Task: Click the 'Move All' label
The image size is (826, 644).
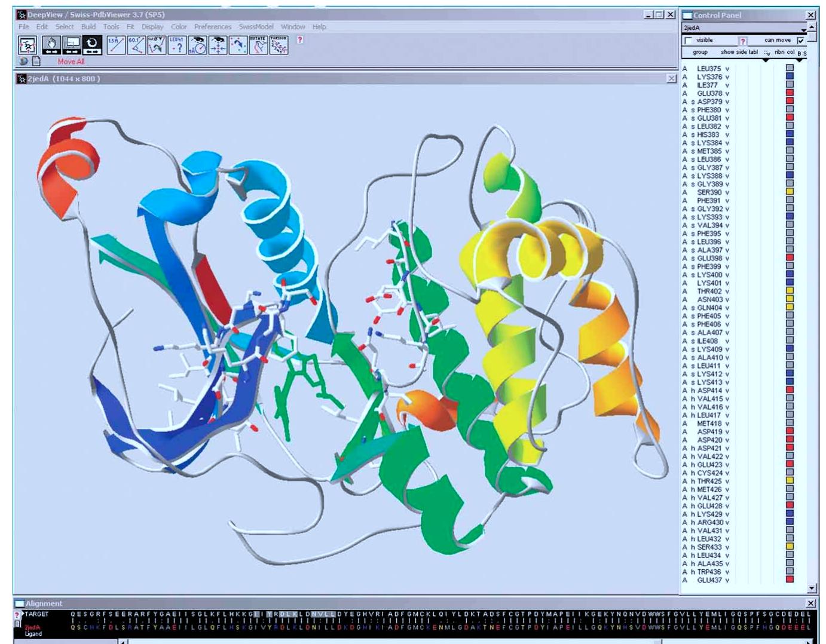Action: [x=71, y=62]
